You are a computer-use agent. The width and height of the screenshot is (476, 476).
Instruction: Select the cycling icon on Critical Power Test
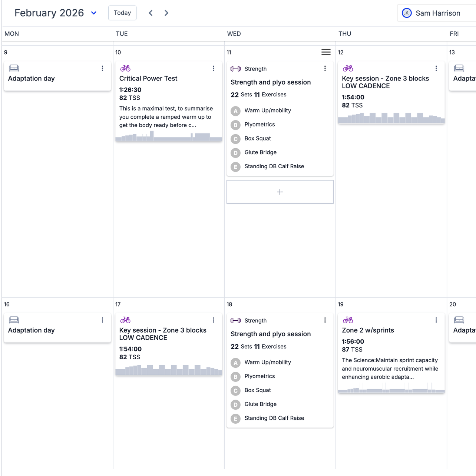125,68
